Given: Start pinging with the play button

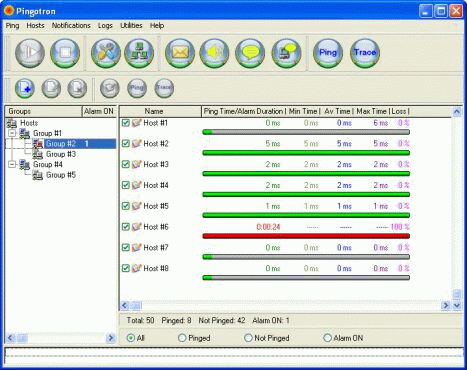Looking at the screenshot, I should [30, 53].
